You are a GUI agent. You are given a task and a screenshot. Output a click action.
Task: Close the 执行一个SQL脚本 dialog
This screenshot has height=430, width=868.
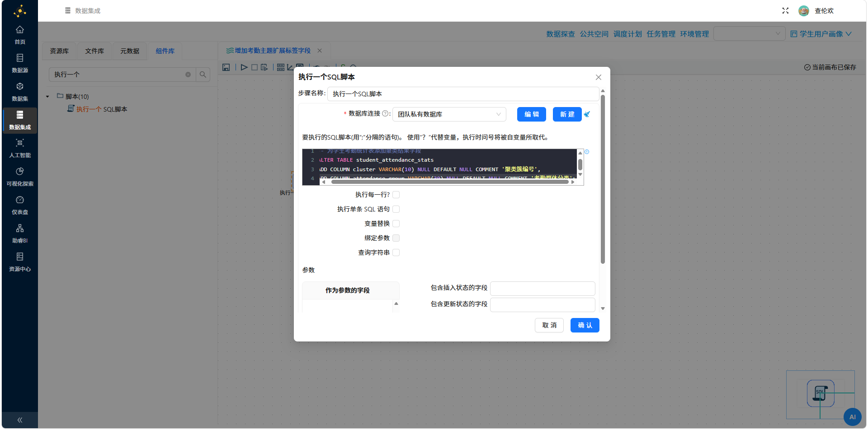tap(599, 77)
